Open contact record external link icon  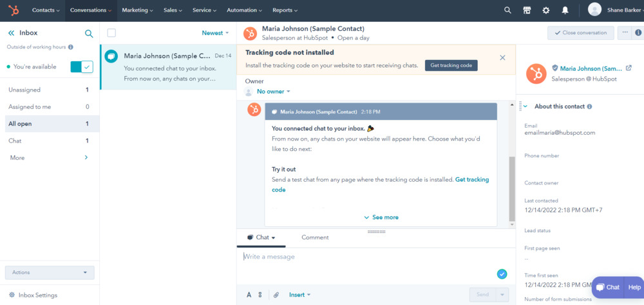click(x=629, y=68)
